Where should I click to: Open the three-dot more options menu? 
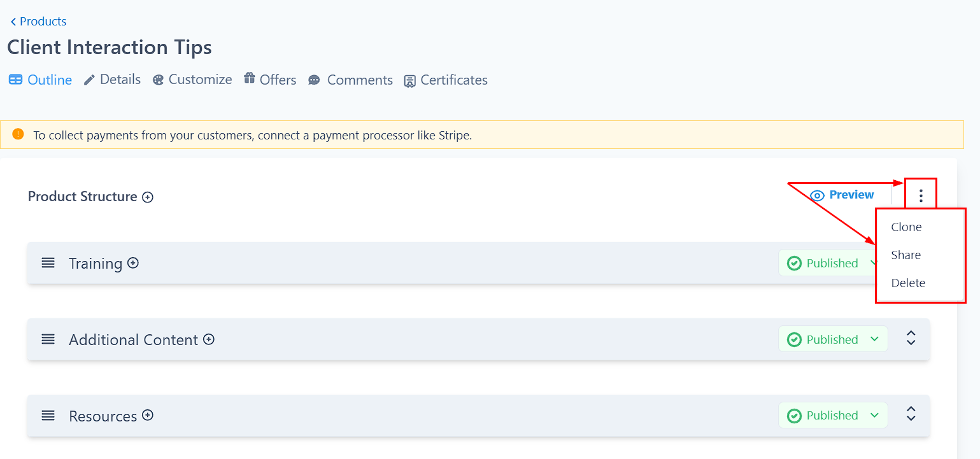pos(921,195)
